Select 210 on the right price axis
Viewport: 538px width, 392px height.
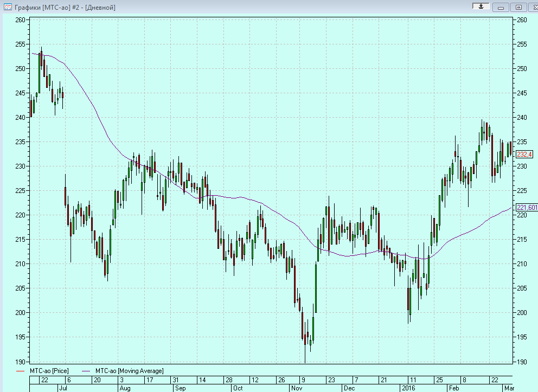coord(522,264)
